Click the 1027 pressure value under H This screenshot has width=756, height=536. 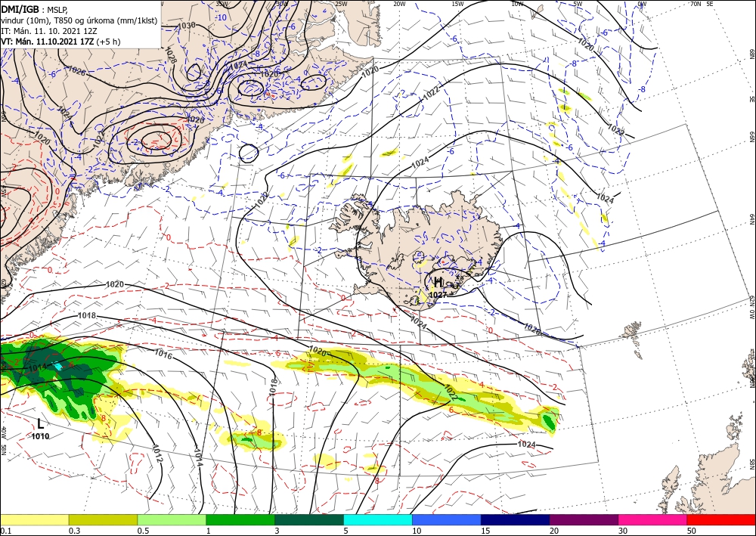[437, 295]
